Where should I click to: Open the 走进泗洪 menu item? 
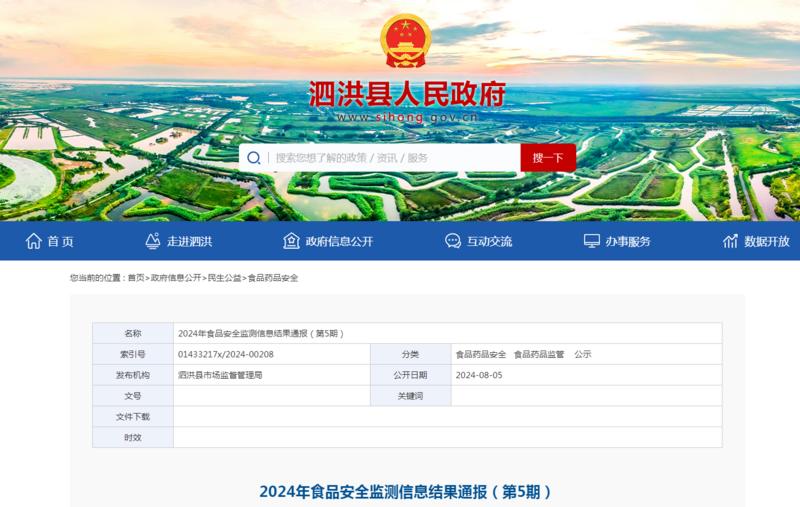[189, 241]
